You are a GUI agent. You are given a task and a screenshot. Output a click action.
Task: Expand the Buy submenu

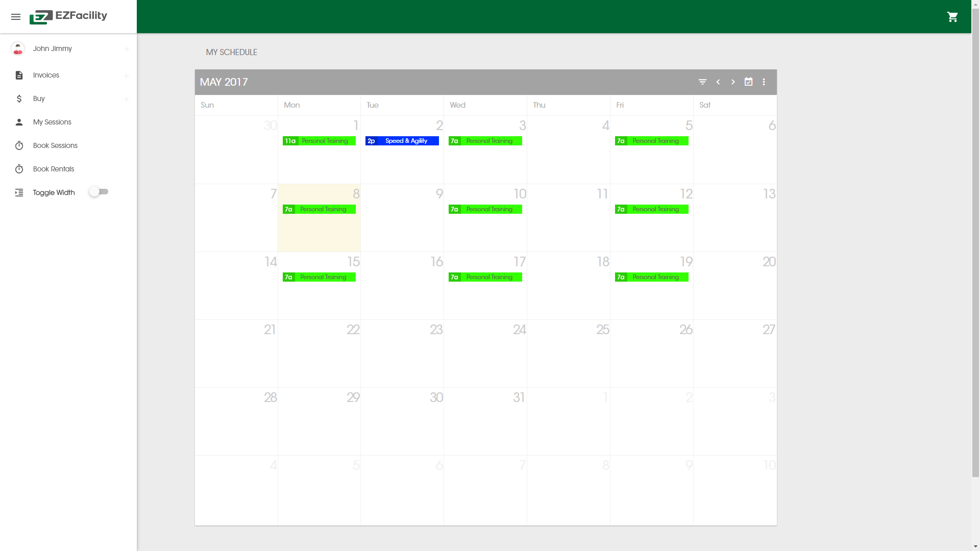point(126,99)
